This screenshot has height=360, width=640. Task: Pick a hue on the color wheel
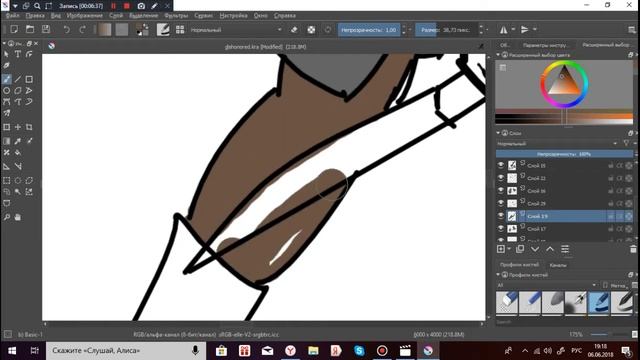[564, 84]
